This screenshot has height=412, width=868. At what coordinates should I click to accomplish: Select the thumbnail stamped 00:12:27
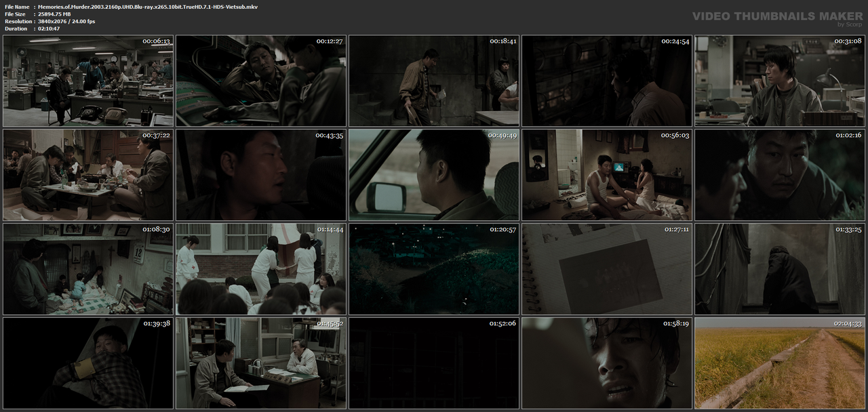point(261,81)
